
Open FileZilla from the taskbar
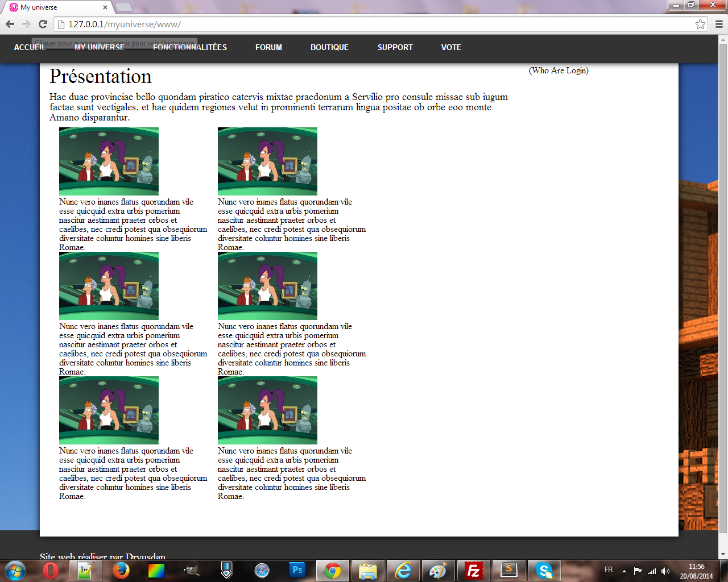(473, 570)
